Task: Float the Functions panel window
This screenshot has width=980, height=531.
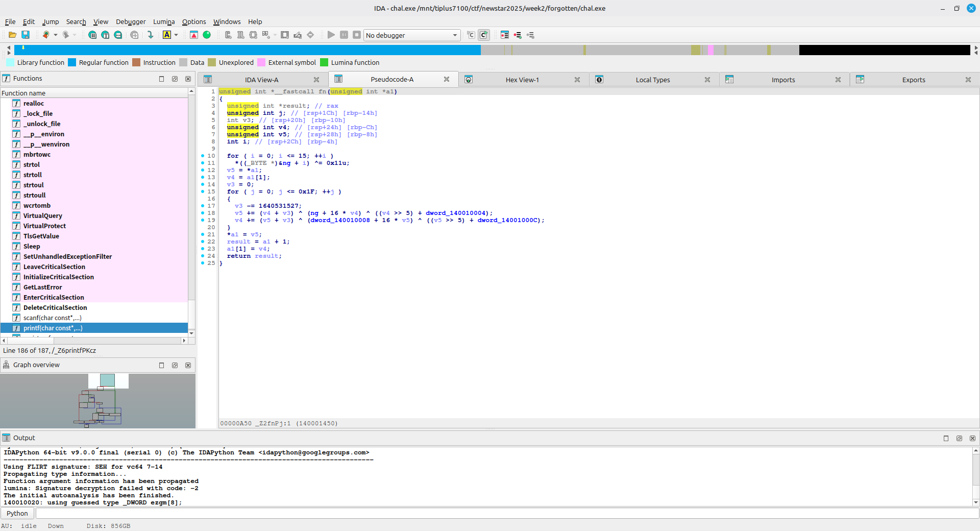Action: (x=175, y=79)
